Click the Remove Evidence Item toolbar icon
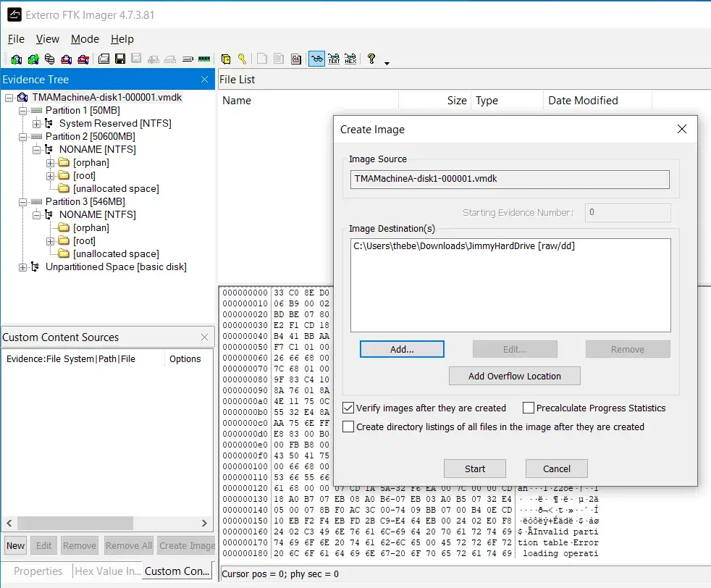This screenshot has width=711, height=588. [67, 59]
